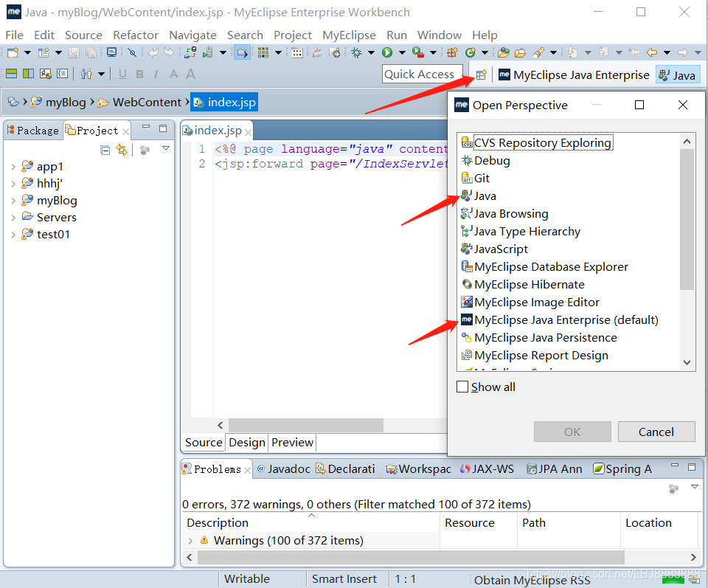The height and width of the screenshot is (588, 708).
Task: Toggle bold formatting in the toolbar
Action: tap(139, 74)
